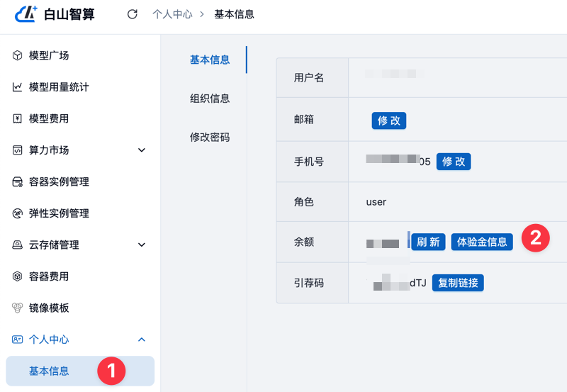Click the 镜像模板 sidebar icon
This screenshot has height=392, width=567.
(18, 308)
